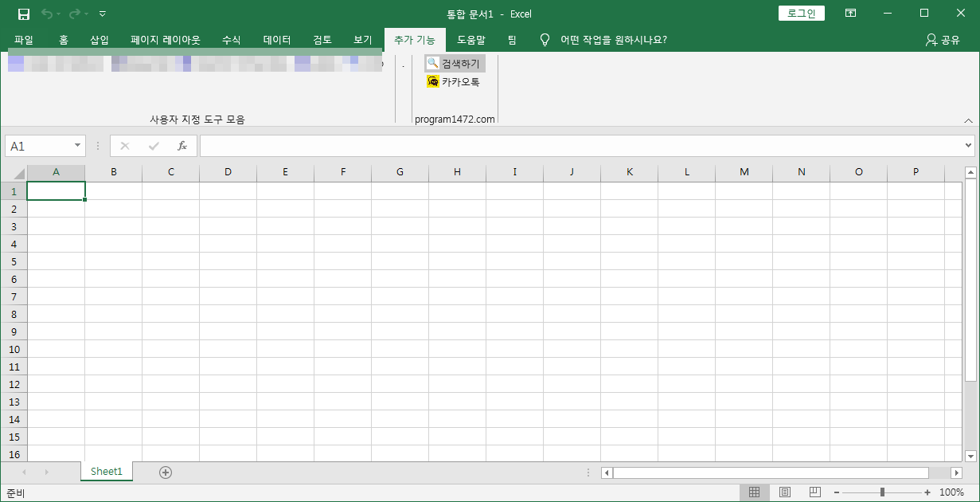The image size is (980, 502).
Task: Add a new sheet with plus icon
Action: (x=166, y=472)
